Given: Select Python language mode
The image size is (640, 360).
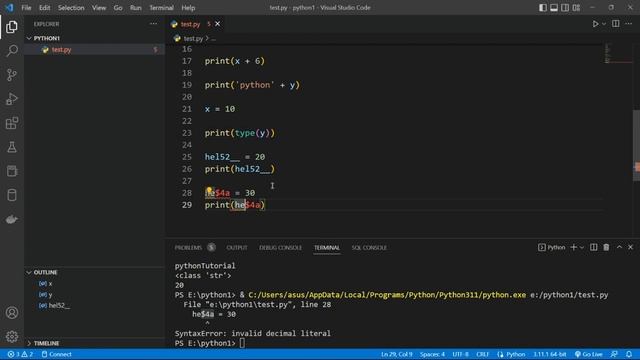Looking at the screenshot, I should pos(511,354).
